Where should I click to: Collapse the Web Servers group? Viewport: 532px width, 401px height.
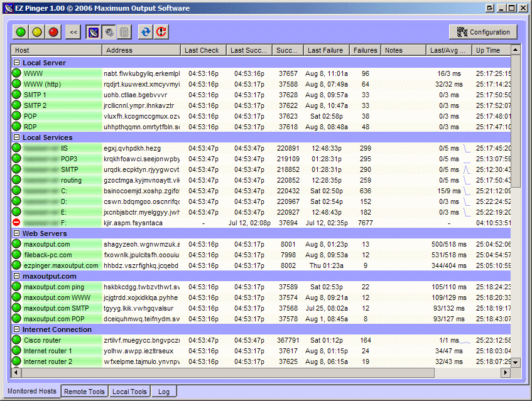point(16,233)
